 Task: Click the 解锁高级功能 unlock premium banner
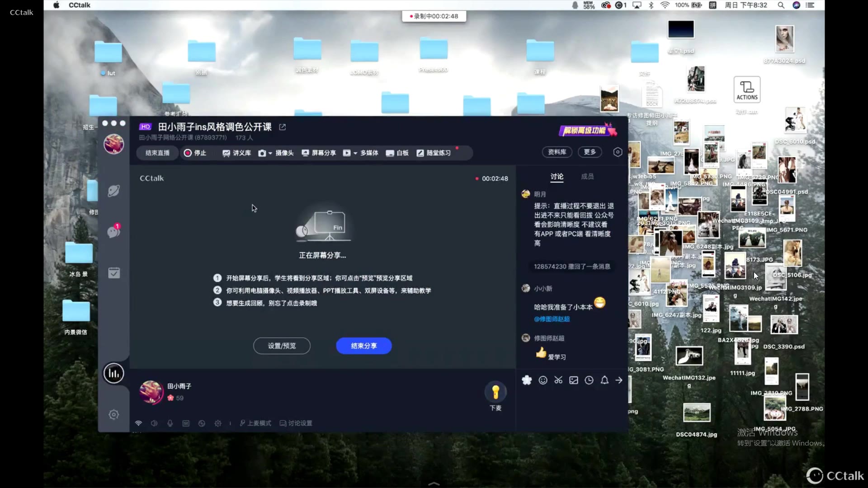588,130
